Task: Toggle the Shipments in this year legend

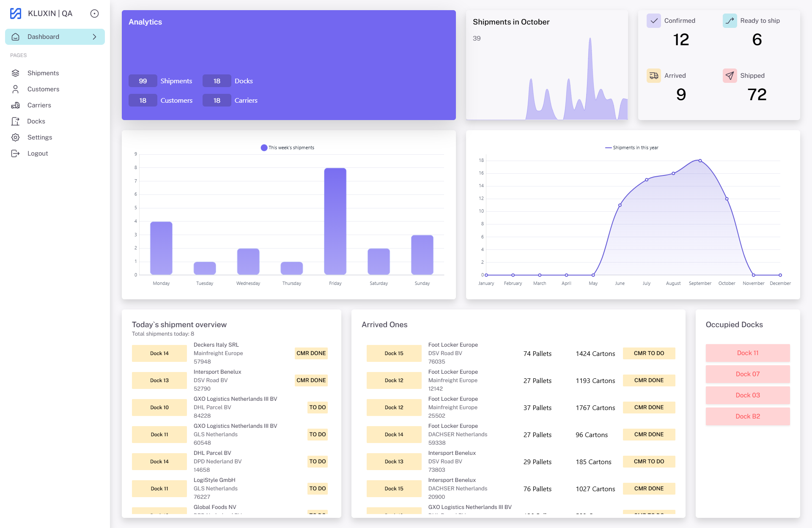Action: (631, 148)
